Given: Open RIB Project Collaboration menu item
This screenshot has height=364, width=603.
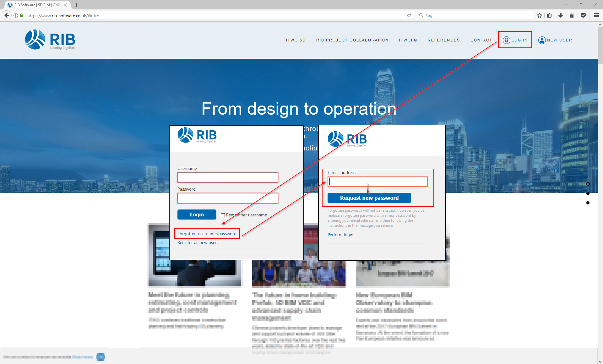Looking at the screenshot, I should coord(352,40).
